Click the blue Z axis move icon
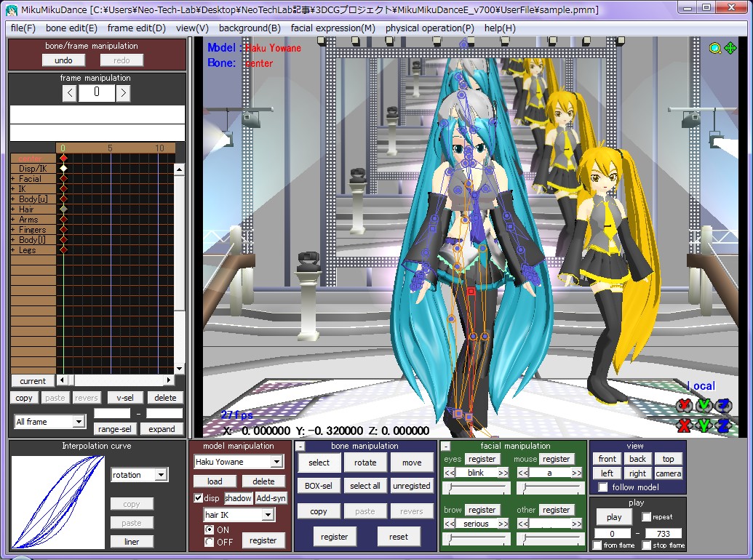 (x=724, y=425)
